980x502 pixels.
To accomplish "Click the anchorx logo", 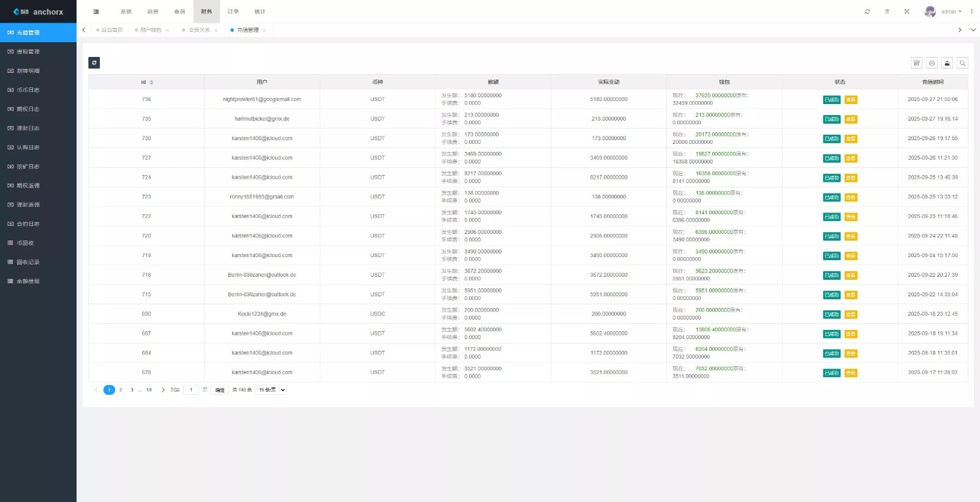I will [x=38, y=12].
